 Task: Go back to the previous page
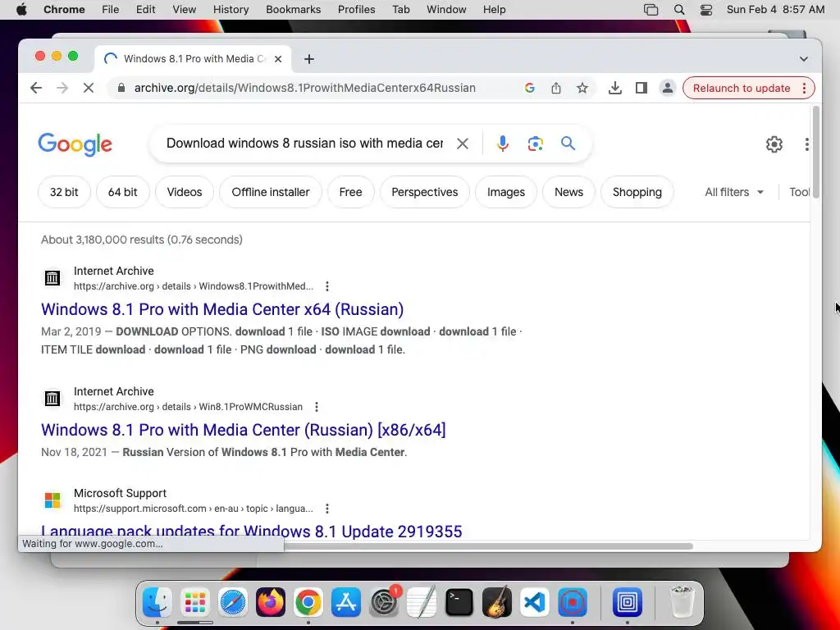point(36,88)
